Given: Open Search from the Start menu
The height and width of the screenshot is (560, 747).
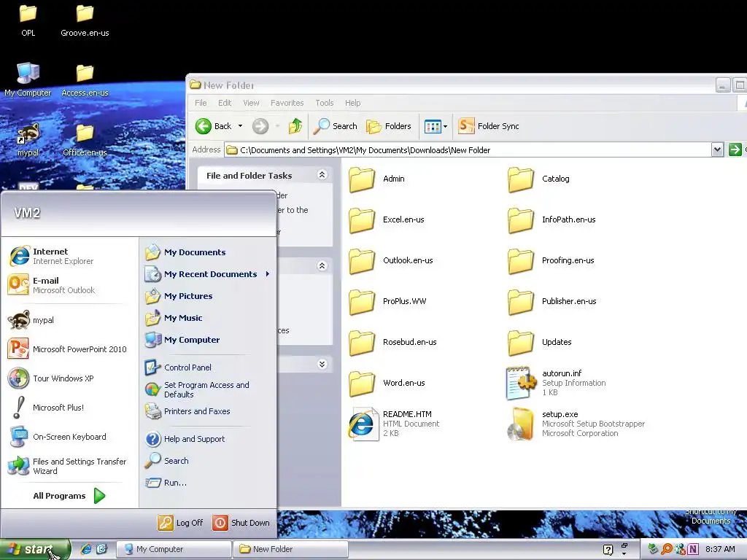Looking at the screenshot, I should click(167, 461).
